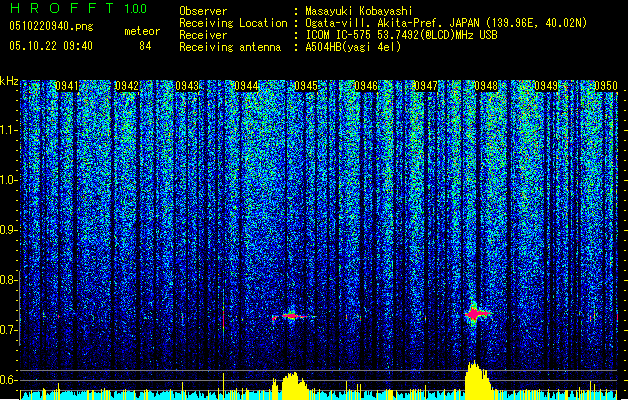Click the 0947 time marker

(426, 86)
